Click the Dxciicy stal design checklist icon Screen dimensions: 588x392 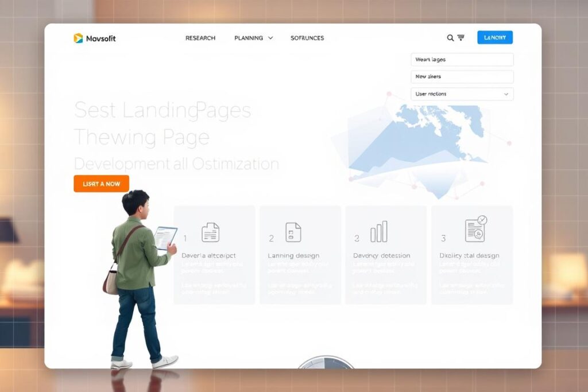tap(476, 229)
